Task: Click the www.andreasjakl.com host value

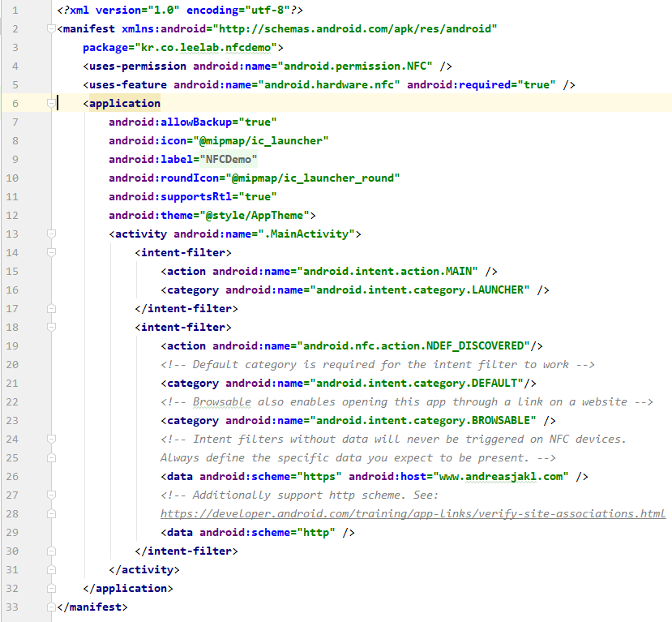Action: (503, 476)
